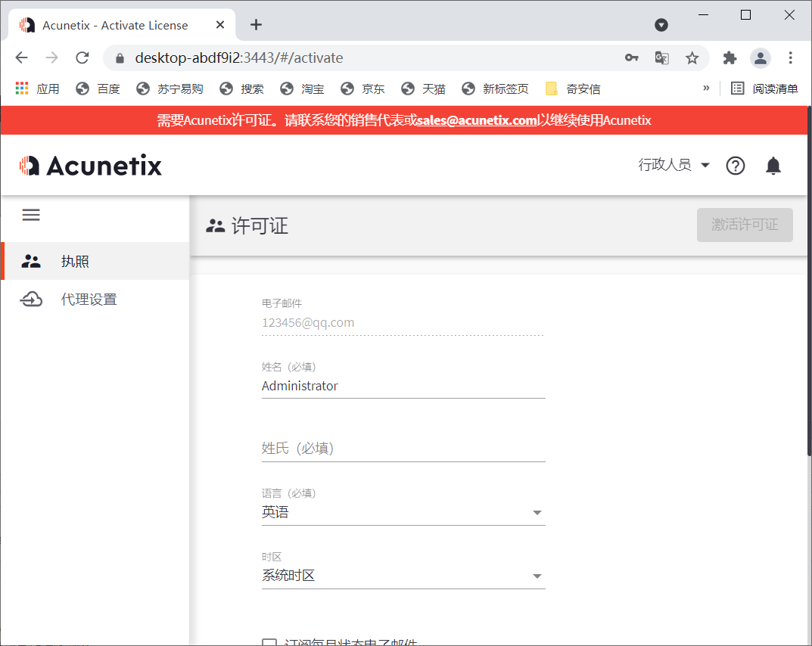Click the address bar URL
Viewport: 812px width, 646px height.
238,58
